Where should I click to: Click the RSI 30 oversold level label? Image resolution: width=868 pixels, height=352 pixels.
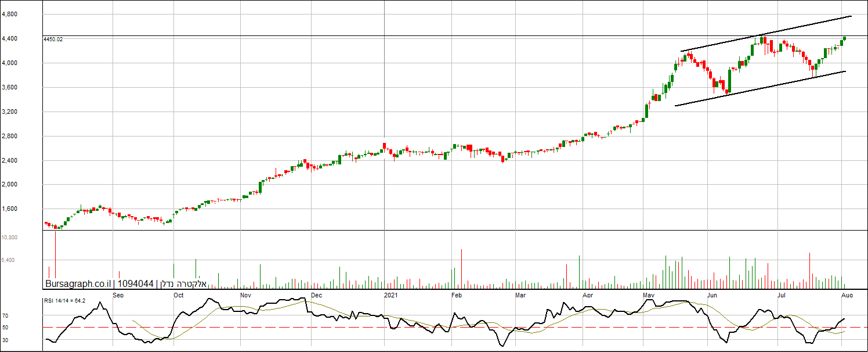5,340
